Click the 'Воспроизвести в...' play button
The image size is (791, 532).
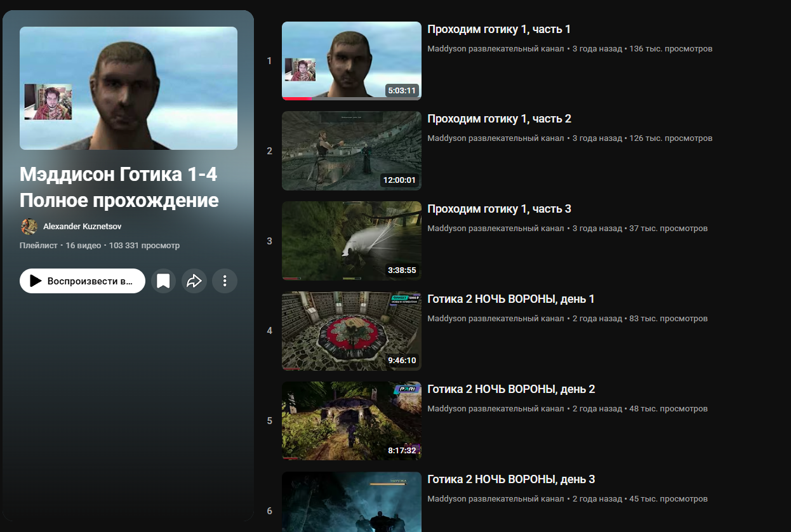pyautogui.click(x=83, y=281)
